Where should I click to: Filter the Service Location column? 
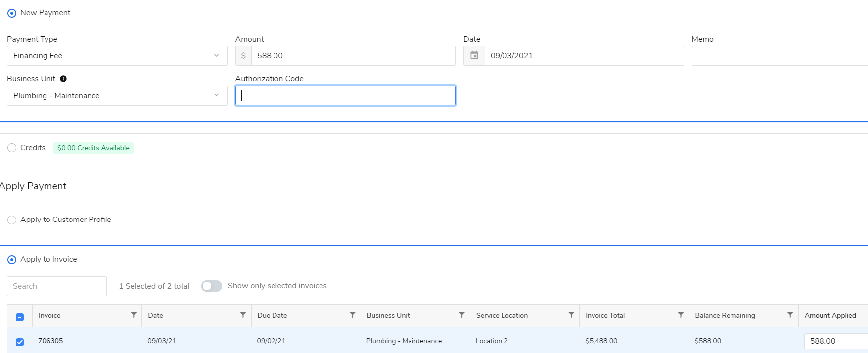click(x=571, y=315)
